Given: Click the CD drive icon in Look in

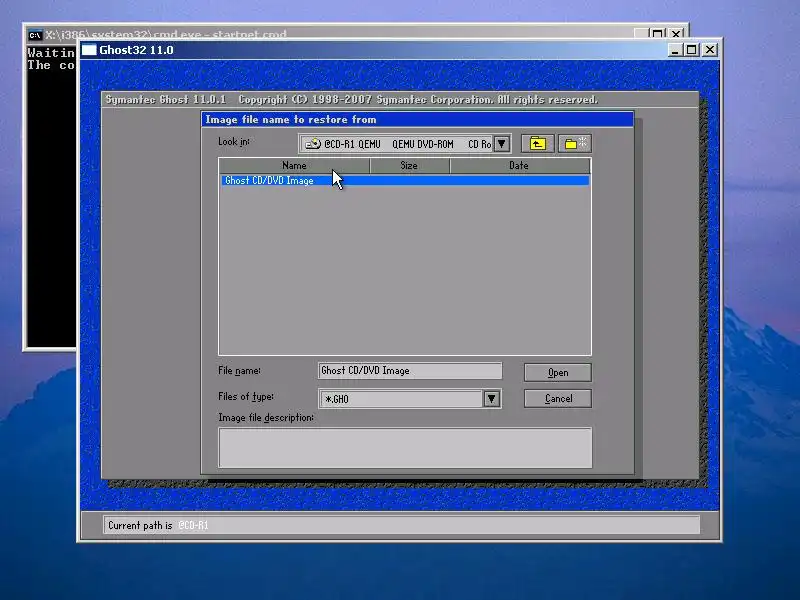Looking at the screenshot, I should 312,144.
